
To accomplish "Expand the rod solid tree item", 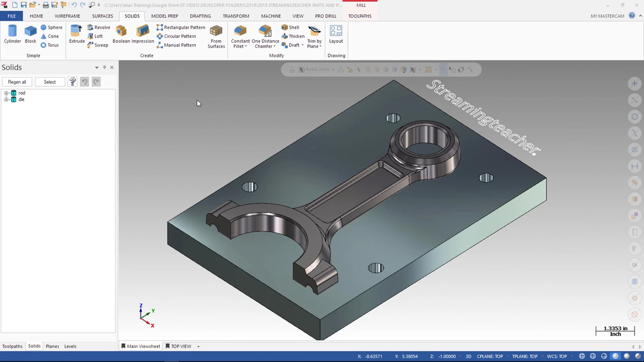I will click(x=5, y=93).
